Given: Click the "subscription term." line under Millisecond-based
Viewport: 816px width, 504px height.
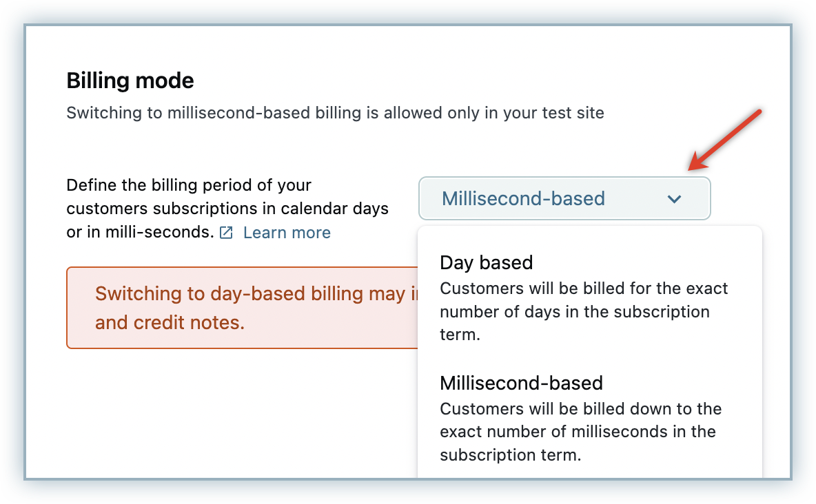Looking at the screenshot, I should (x=511, y=455).
